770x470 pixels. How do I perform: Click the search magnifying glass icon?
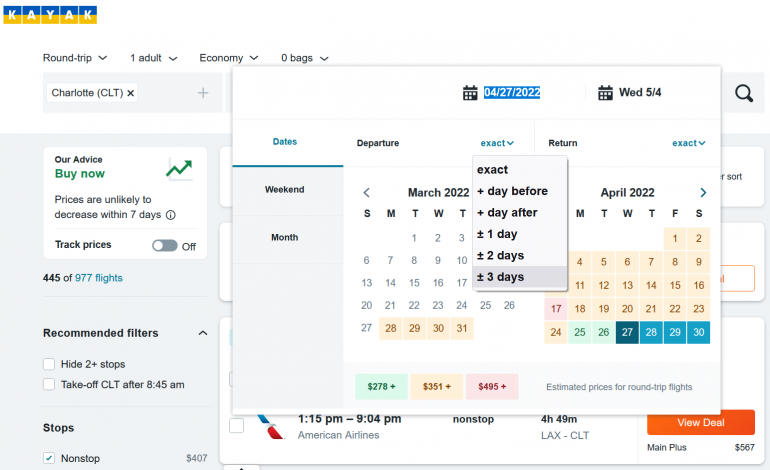[x=743, y=93]
